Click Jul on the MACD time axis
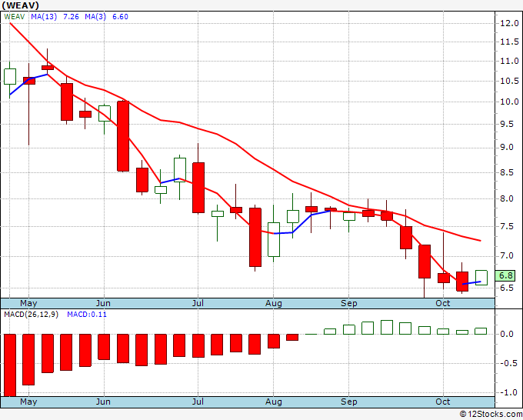This screenshot has width=523, height=420. (198, 402)
